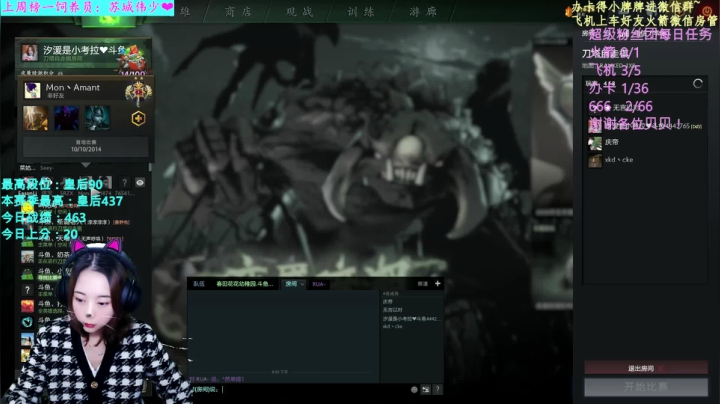720x404 pixels.
Task: Click the question mark avatar in friends list
Action: click(27, 290)
